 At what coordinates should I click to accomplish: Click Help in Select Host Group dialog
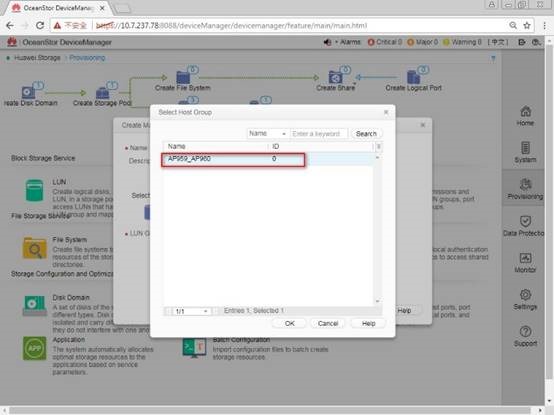(x=368, y=324)
